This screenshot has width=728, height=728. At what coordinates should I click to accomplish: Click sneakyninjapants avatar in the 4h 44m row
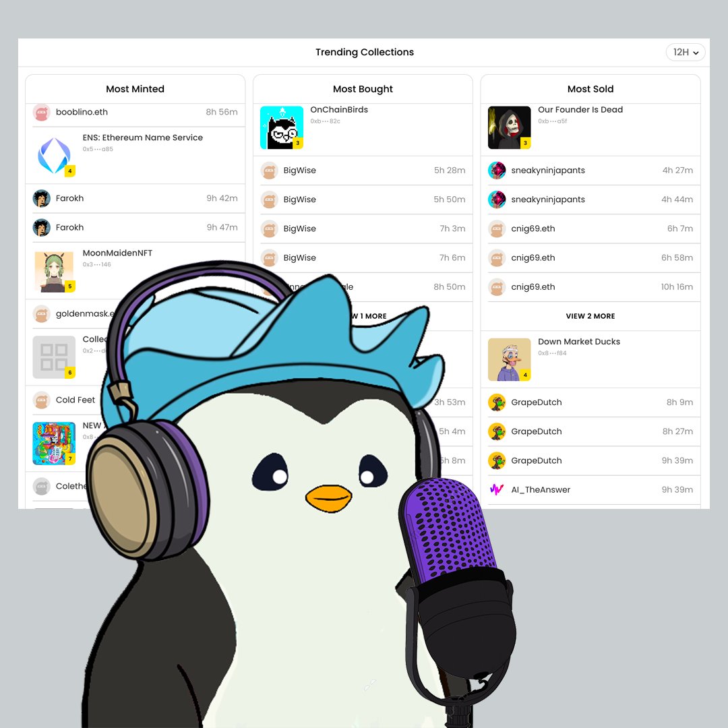pyautogui.click(x=497, y=200)
